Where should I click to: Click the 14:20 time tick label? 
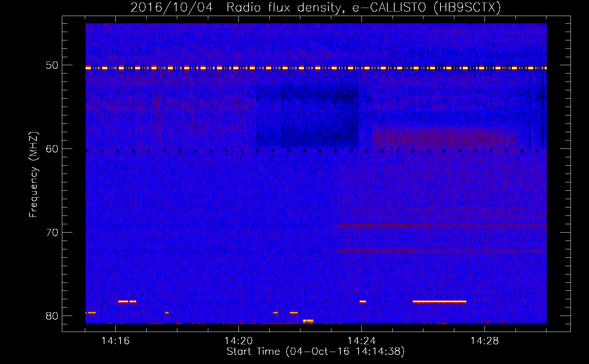(239, 341)
